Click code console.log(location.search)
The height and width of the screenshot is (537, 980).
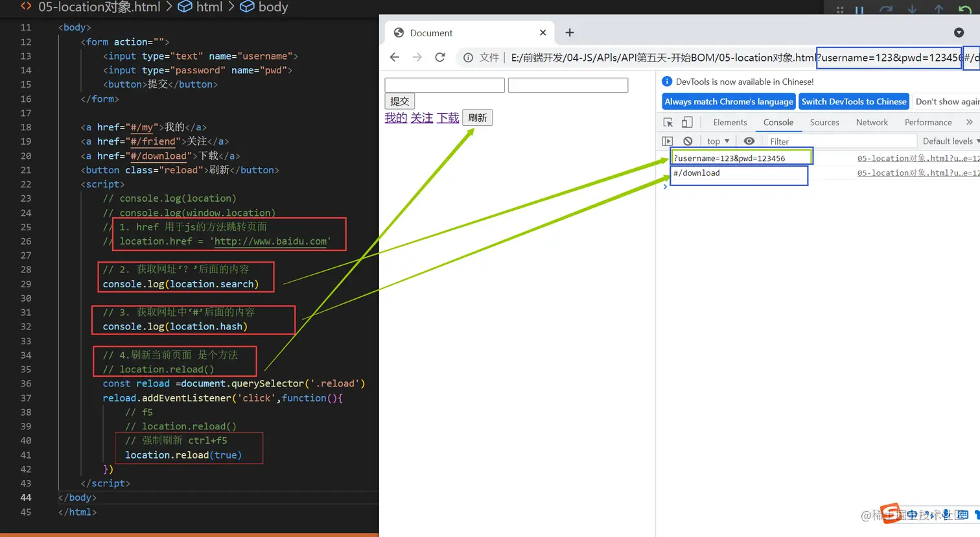[180, 284]
